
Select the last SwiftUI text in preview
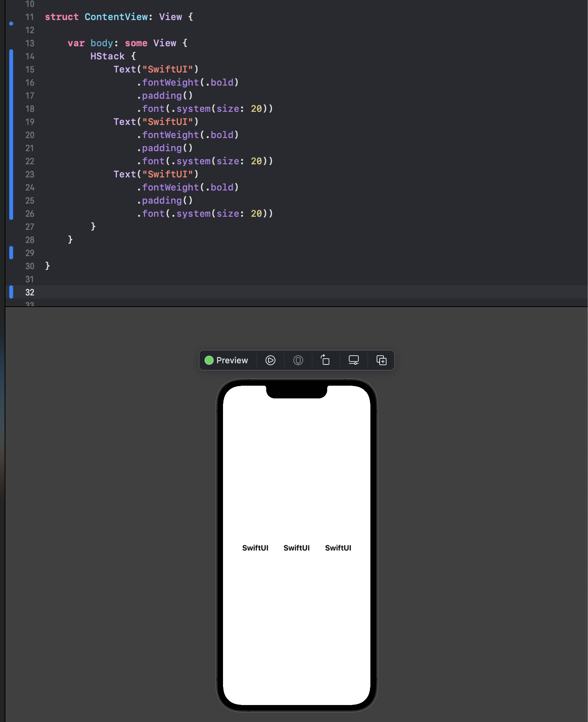[338, 548]
